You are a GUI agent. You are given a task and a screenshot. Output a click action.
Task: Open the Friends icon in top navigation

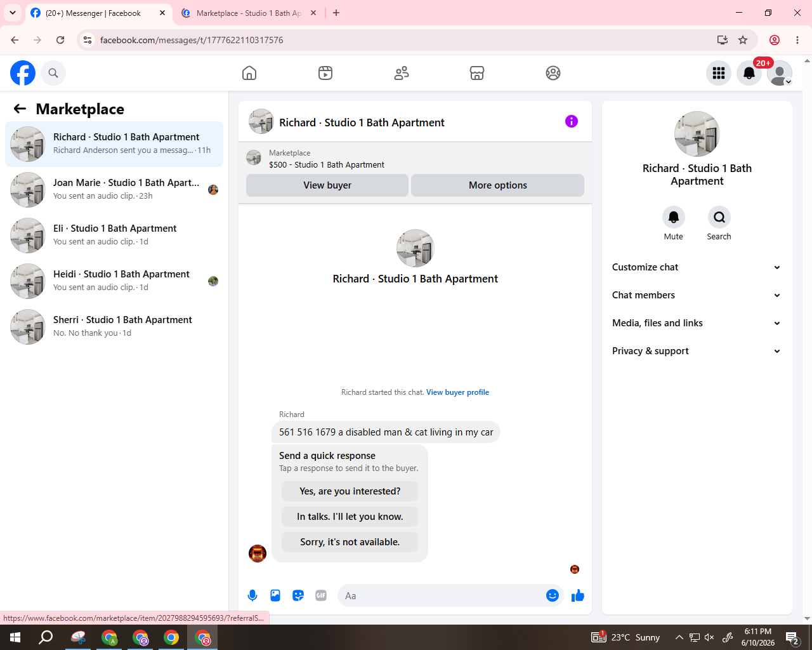pos(402,73)
